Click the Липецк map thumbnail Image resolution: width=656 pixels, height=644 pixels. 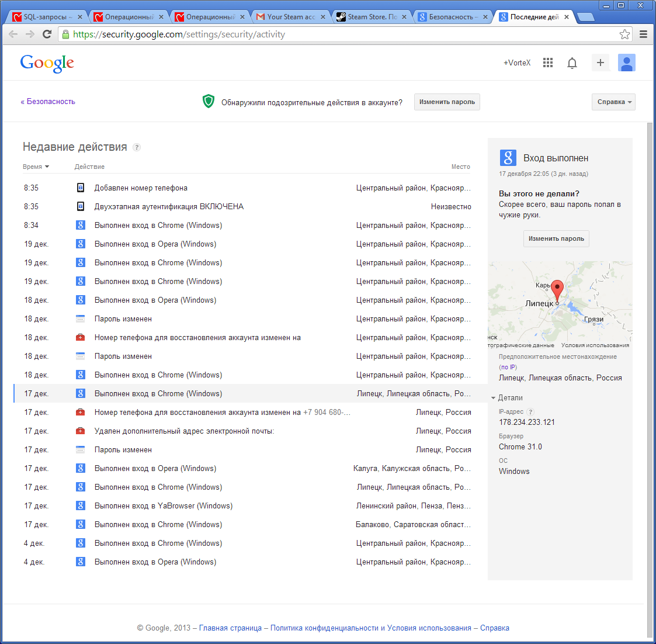(x=560, y=305)
